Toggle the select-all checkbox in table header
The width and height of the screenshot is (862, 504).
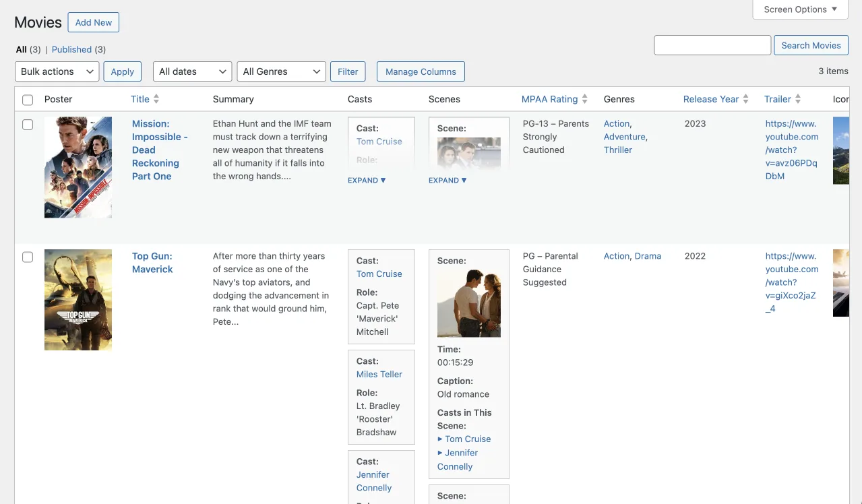coord(28,100)
